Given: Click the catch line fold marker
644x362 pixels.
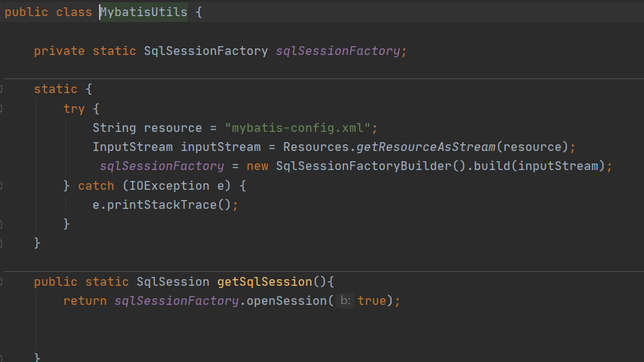Looking at the screenshot, I should pos(1,185).
